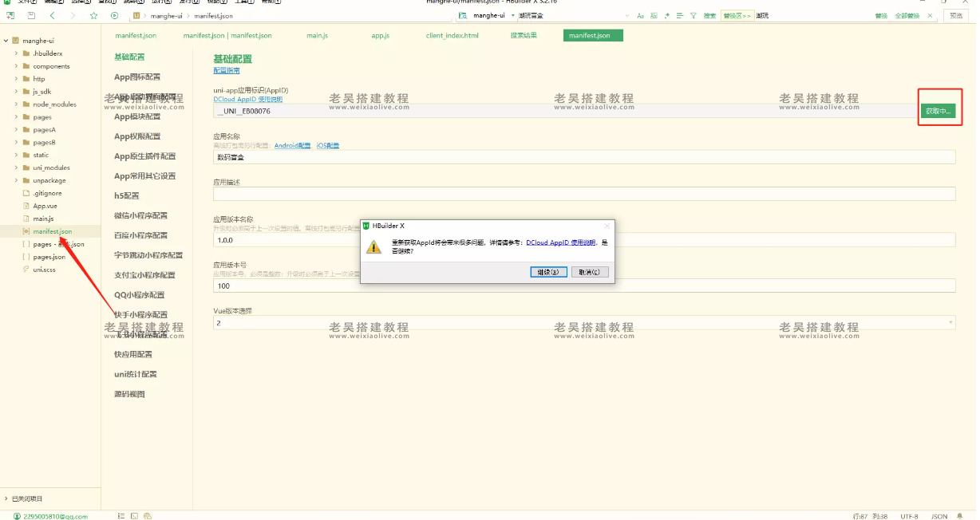Screen dimensions: 980x520
Task: Click the run play icon in toolbar
Action: pos(114,16)
